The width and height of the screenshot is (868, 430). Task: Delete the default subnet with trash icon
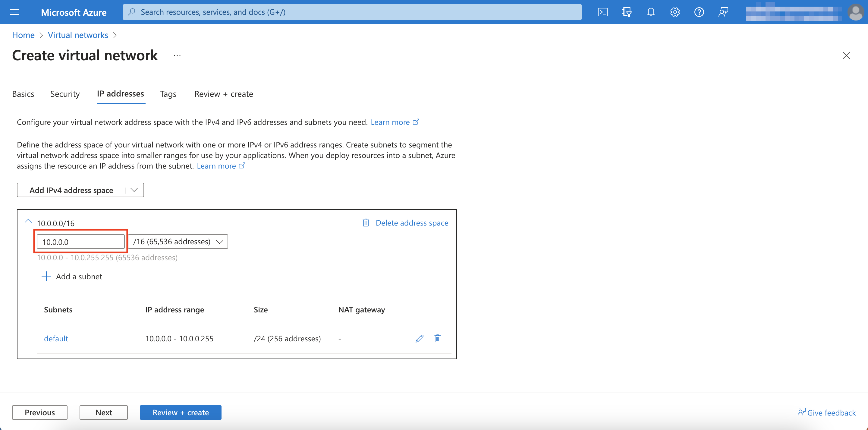click(x=437, y=338)
